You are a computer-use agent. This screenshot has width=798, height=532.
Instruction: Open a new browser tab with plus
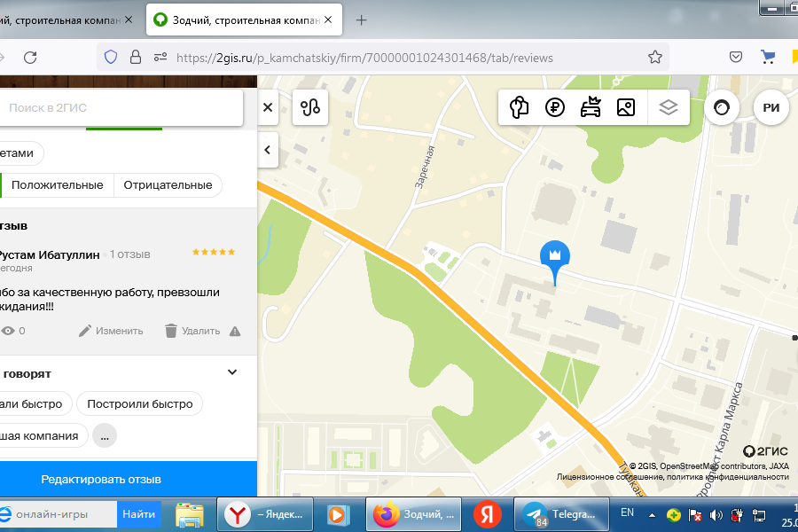(x=361, y=20)
